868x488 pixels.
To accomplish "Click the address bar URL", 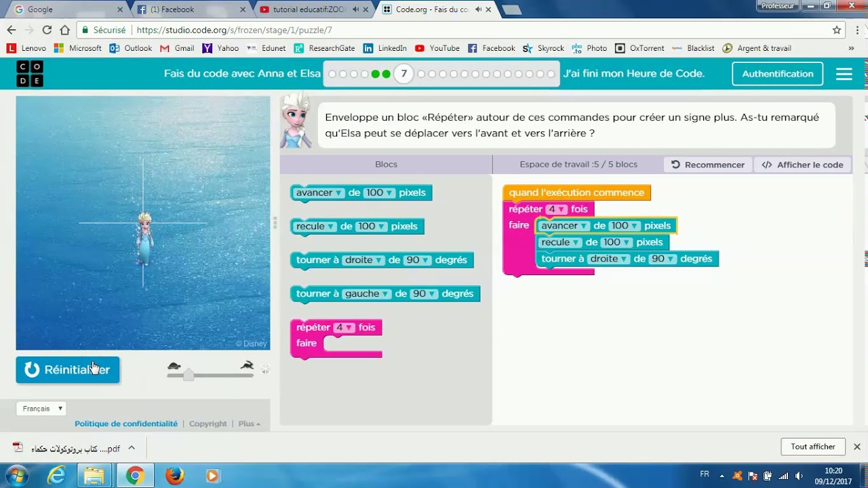I will pos(234,30).
